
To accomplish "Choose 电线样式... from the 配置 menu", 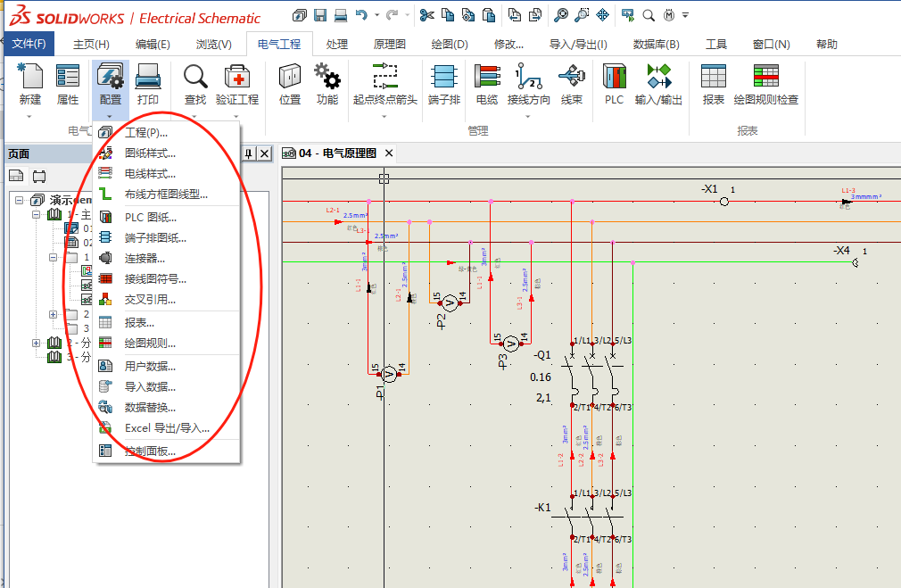I will pyautogui.click(x=150, y=174).
